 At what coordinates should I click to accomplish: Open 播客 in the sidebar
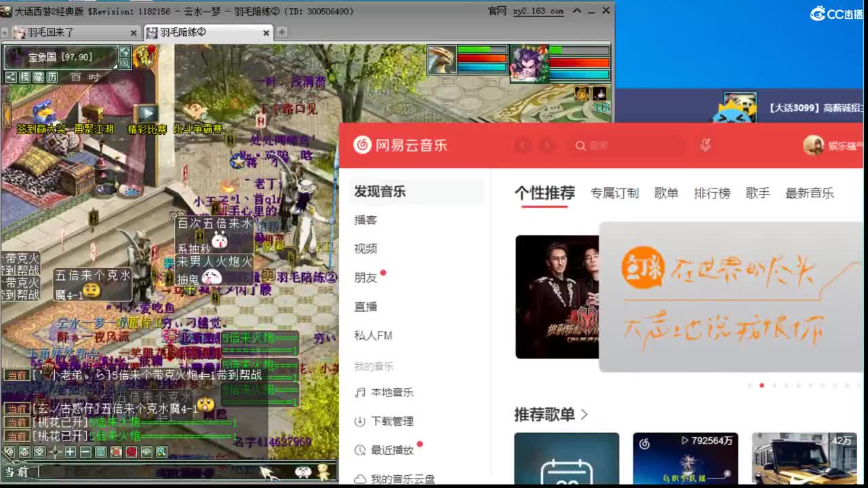point(366,220)
